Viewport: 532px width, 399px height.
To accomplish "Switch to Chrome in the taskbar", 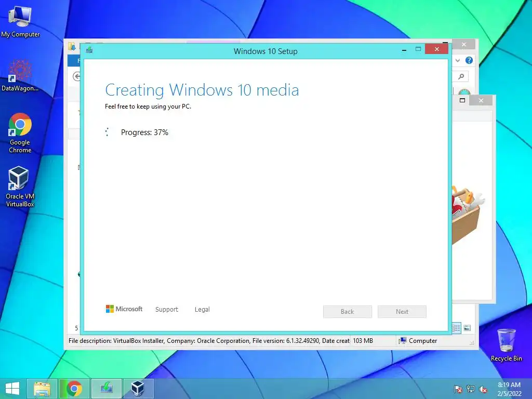I will (74, 389).
